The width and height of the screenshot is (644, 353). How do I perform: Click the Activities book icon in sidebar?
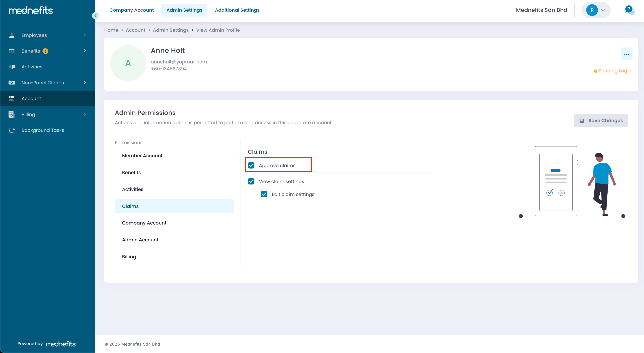11,67
